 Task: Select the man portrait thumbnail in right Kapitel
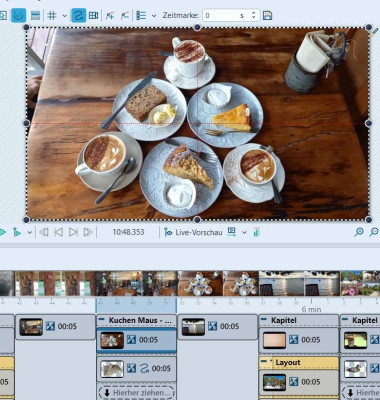tap(356, 340)
